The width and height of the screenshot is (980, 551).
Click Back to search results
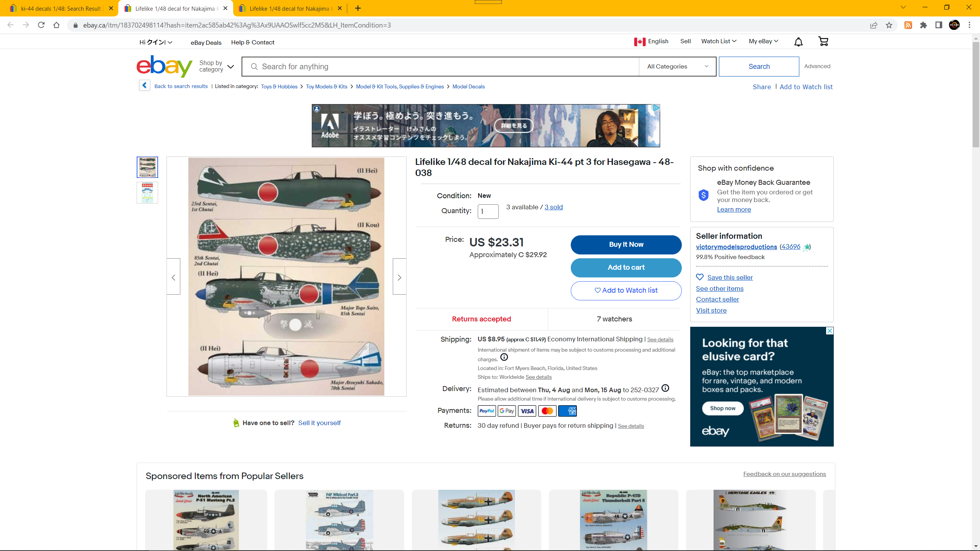click(x=181, y=86)
